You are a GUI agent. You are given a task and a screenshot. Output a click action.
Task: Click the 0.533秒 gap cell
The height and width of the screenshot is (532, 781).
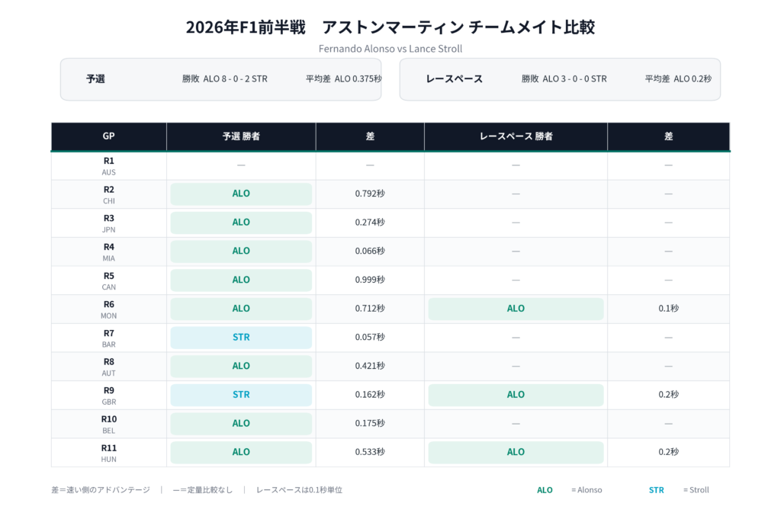pyautogui.click(x=370, y=452)
